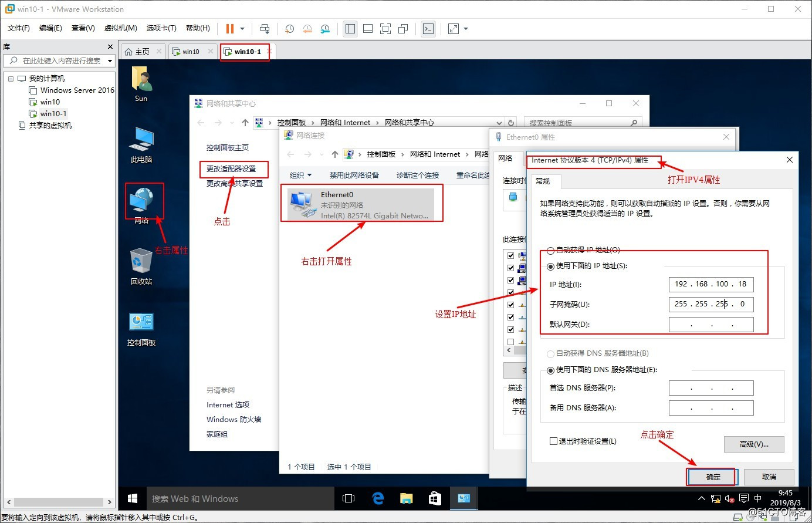This screenshot has width=812, height=523.
Task: Take a snapshot with the clock-plus icon
Action: click(289, 28)
